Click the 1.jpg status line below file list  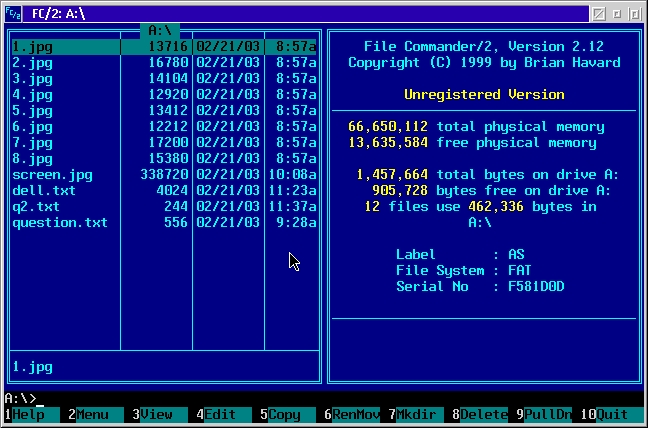[x=32, y=367]
